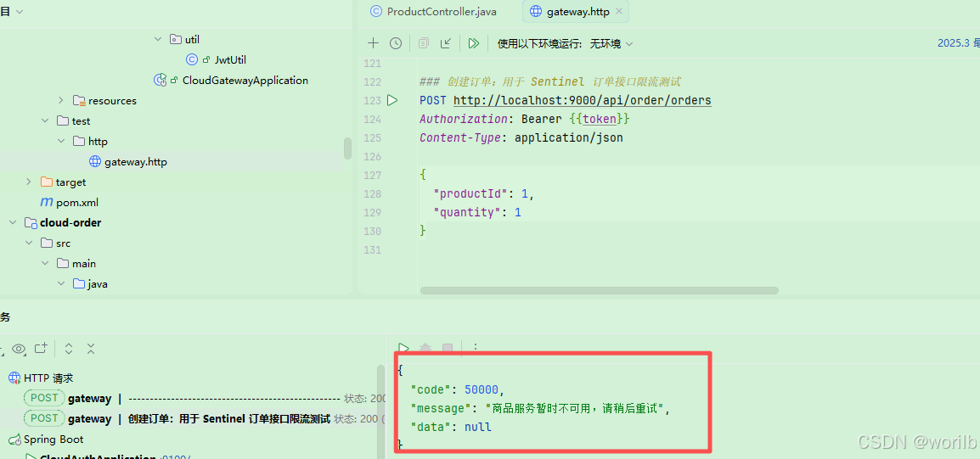Click the "quantity" key in request body
This screenshot has width=980, height=459.
[x=468, y=212]
